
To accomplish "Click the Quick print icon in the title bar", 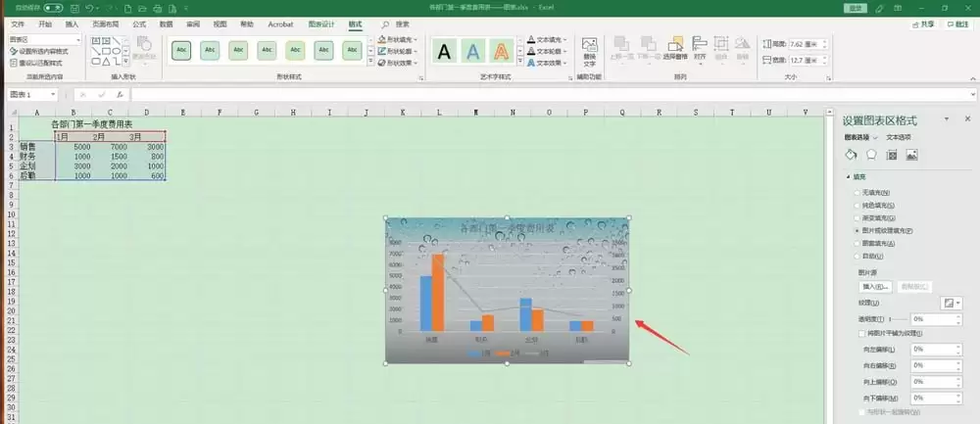I will [x=157, y=8].
